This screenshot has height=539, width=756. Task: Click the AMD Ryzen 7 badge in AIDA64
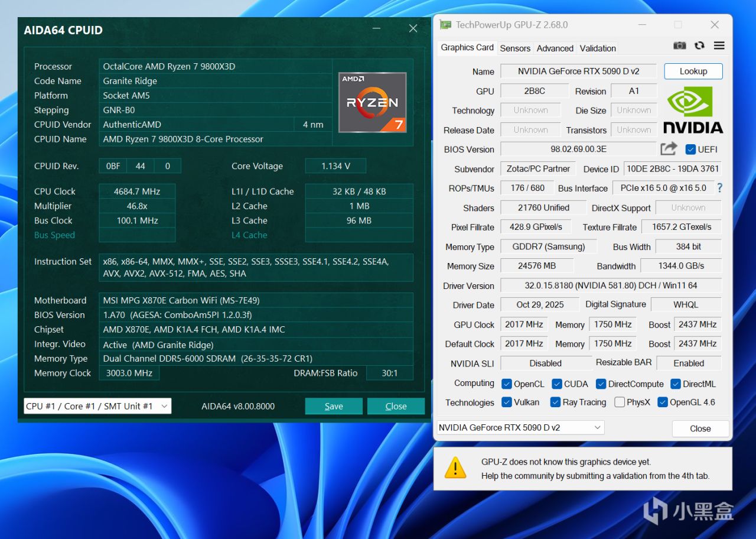click(x=372, y=102)
